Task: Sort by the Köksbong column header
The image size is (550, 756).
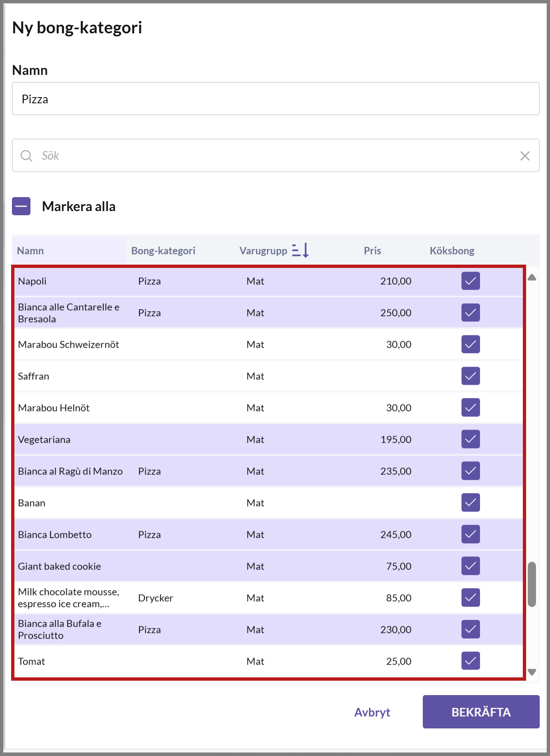Action: pos(452,251)
